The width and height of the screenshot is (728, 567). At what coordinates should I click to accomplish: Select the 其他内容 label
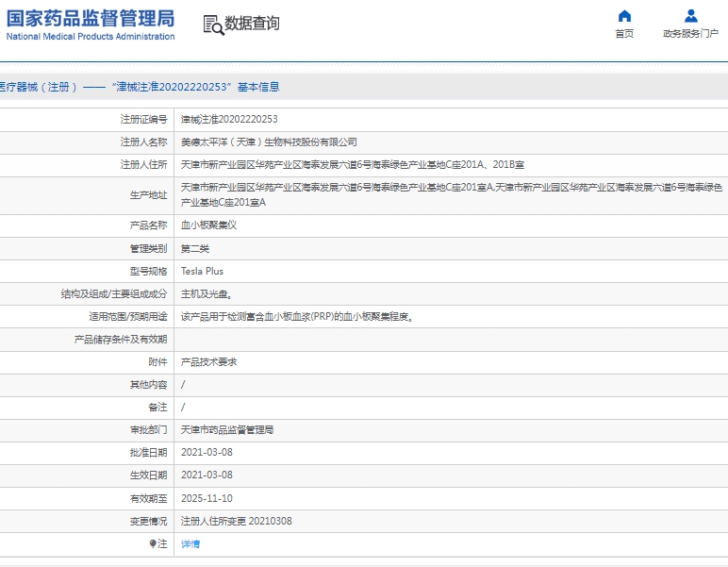click(149, 385)
